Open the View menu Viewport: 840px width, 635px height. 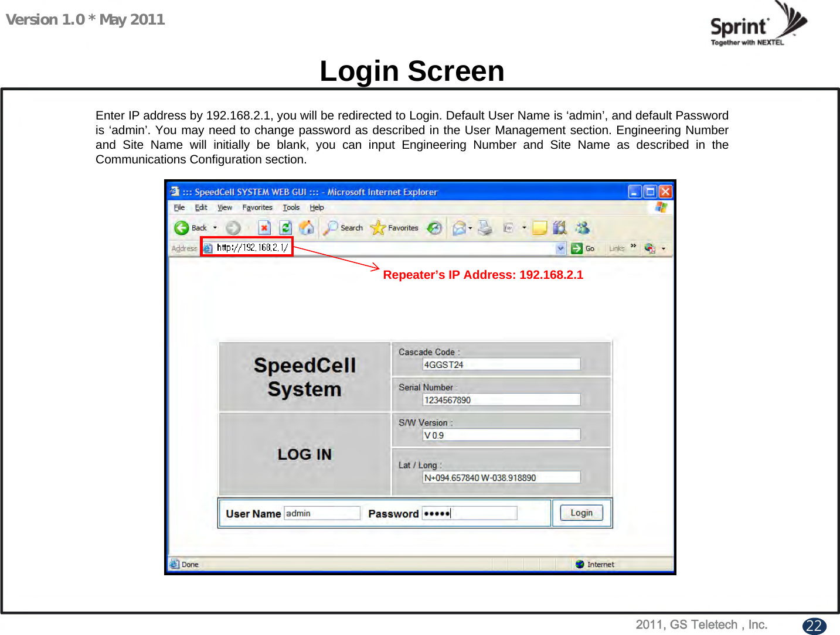(225, 207)
